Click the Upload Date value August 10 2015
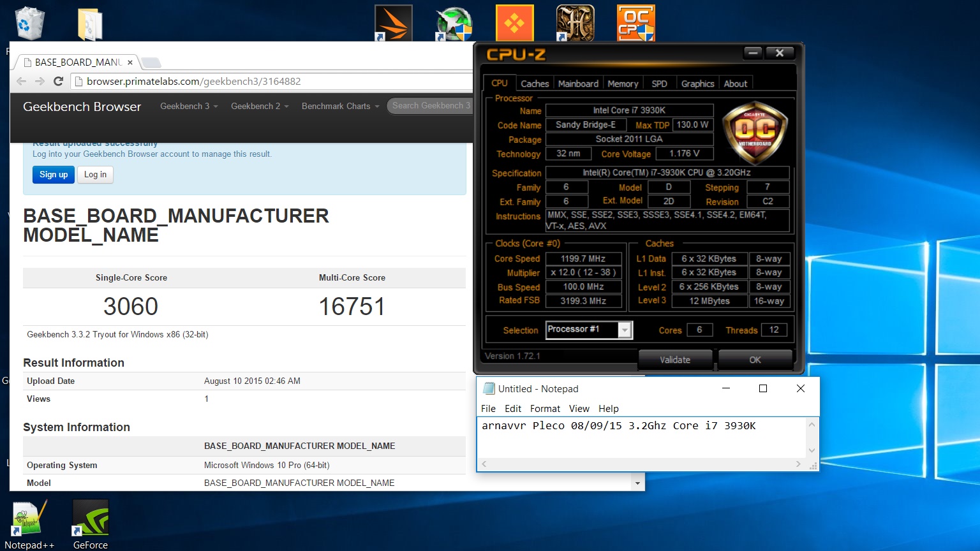The image size is (980, 551). pyautogui.click(x=252, y=381)
